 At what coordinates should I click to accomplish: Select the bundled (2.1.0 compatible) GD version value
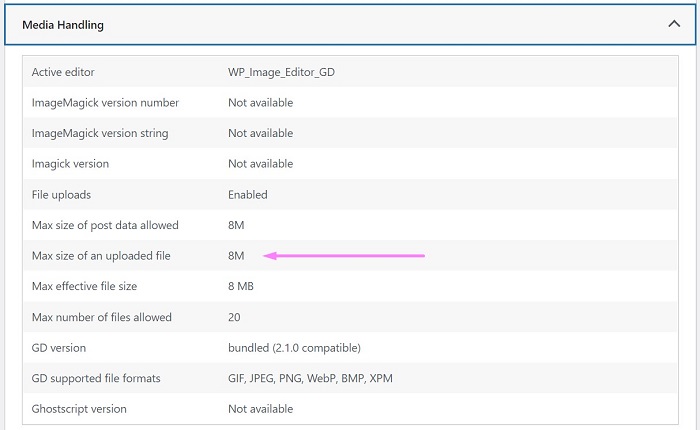(x=294, y=348)
